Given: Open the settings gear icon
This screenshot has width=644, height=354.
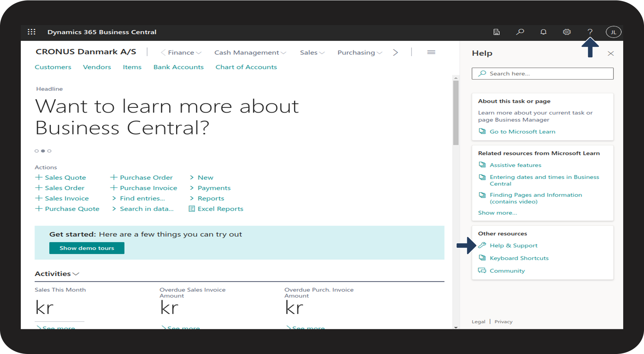Looking at the screenshot, I should click(x=567, y=32).
